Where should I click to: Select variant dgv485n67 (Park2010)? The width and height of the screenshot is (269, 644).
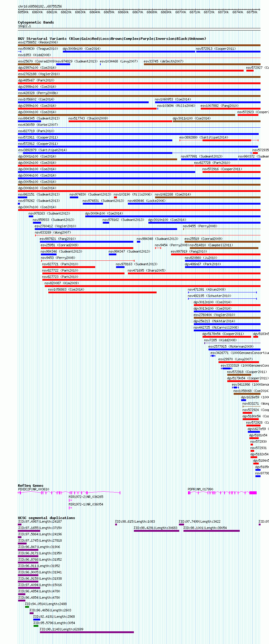tap(36, 81)
